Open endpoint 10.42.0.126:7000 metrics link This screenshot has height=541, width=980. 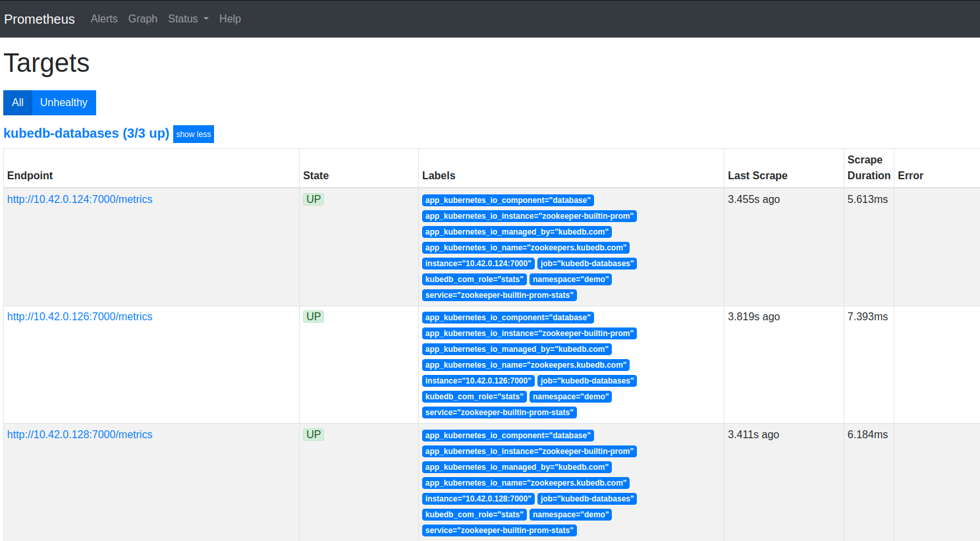[x=80, y=317]
